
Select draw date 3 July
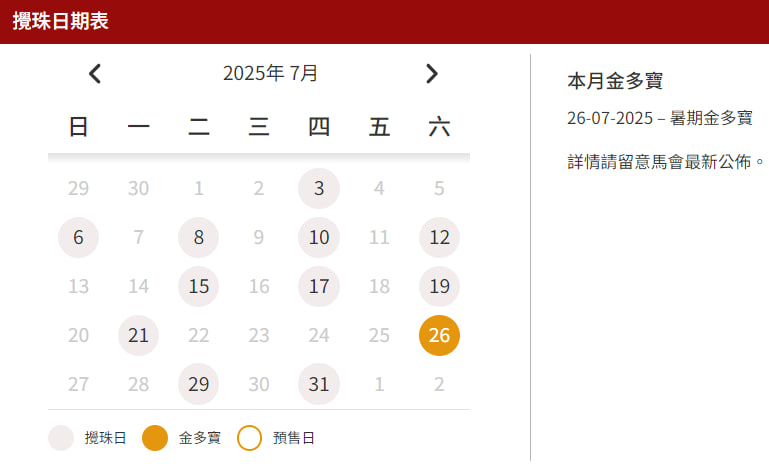319,188
